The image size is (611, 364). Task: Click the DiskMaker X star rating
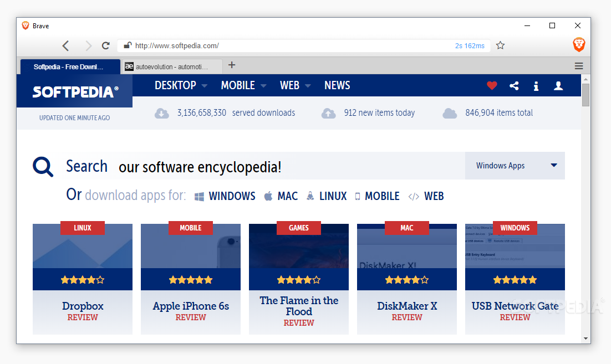pyautogui.click(x=407, y=280)
